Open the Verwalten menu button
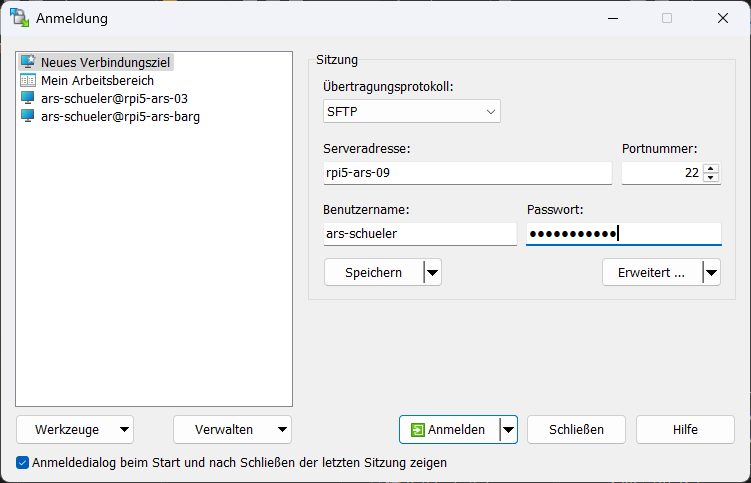Viewport: 751px width, 483px height. [x=232, y=430]
